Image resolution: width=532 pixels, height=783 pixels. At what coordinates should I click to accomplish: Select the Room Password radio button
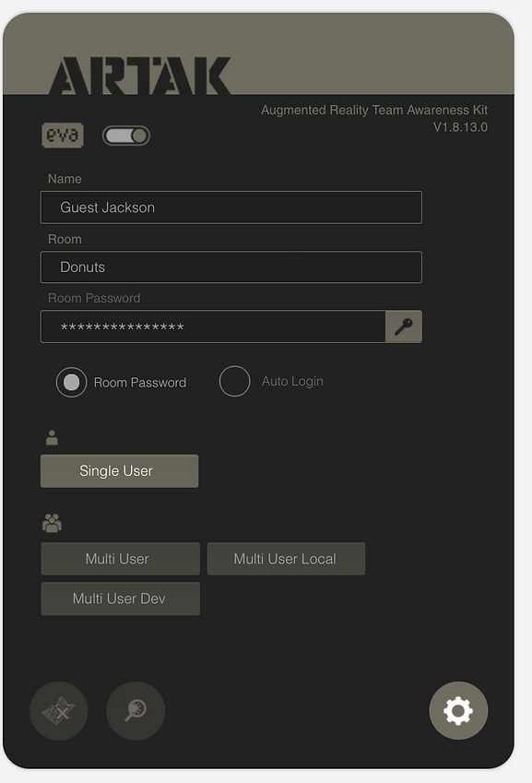pyautogui.click(x=71, y=383)
